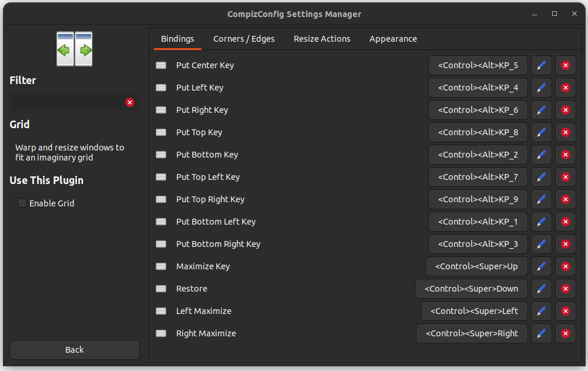Screen dimensions: 588x371
Task: Reset Put Bottom Key red X
Action: [x=566, y=155]
